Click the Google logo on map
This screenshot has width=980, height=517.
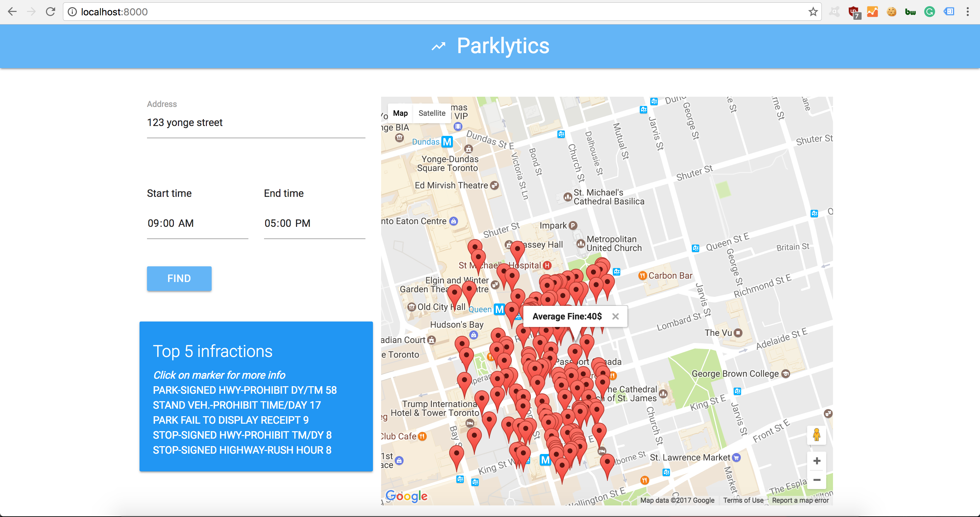point(406,496)
